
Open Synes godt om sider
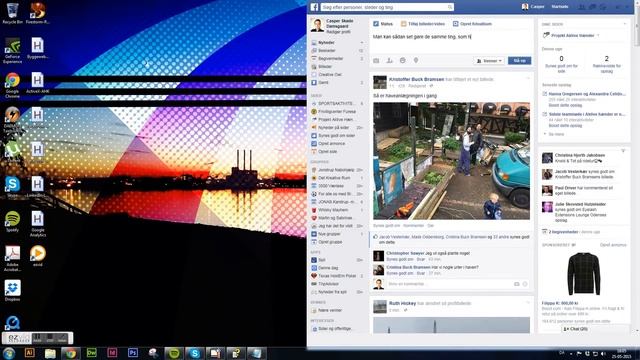coord(336,136)
